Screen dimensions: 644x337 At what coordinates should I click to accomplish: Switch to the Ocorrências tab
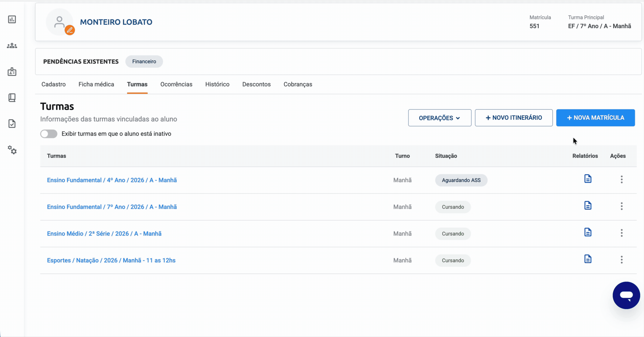(x=176, y=84)
